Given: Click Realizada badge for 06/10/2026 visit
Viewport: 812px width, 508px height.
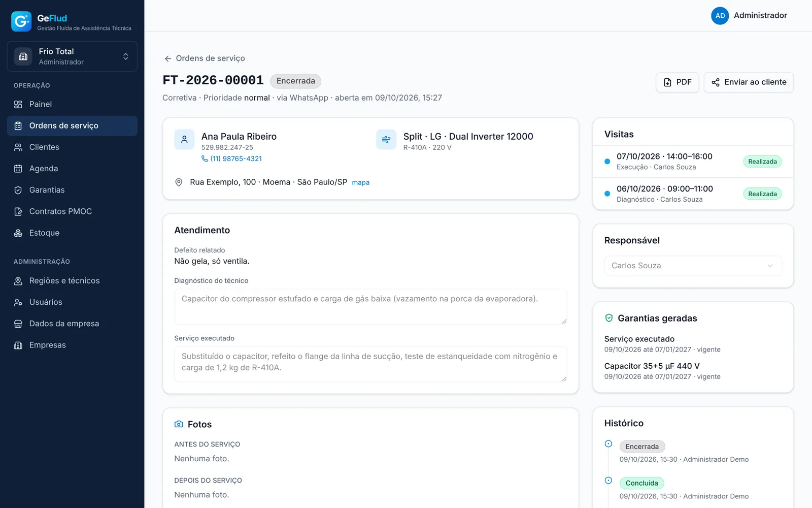Looking at the screenshot, I should coord(762,194).
